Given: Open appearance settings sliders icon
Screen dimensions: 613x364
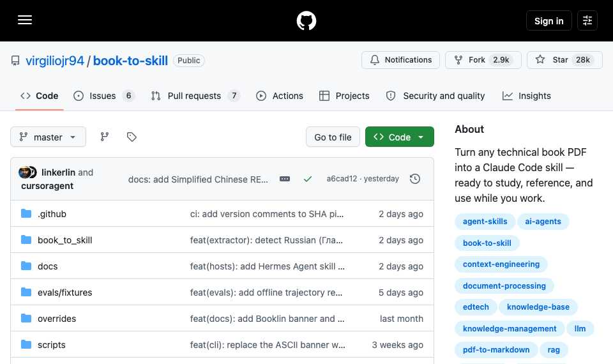Looking at the screenshot, I should click(587, 20).
